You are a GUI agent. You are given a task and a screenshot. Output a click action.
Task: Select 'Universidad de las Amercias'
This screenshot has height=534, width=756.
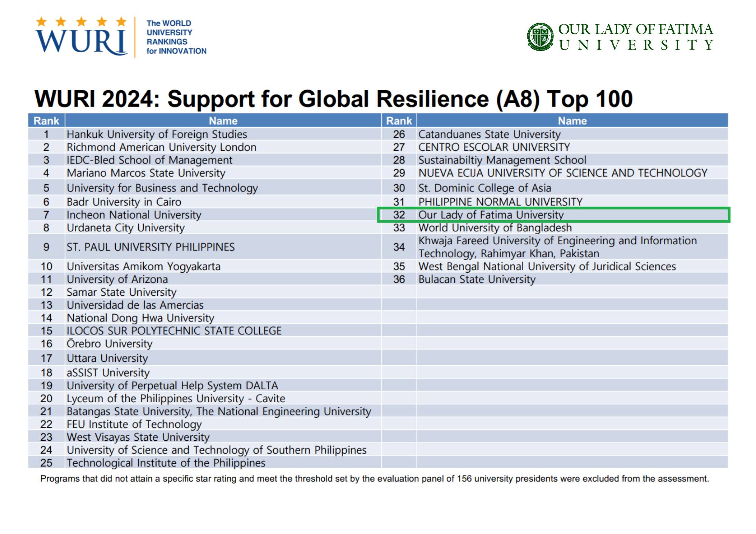click(x=135, y=305)
